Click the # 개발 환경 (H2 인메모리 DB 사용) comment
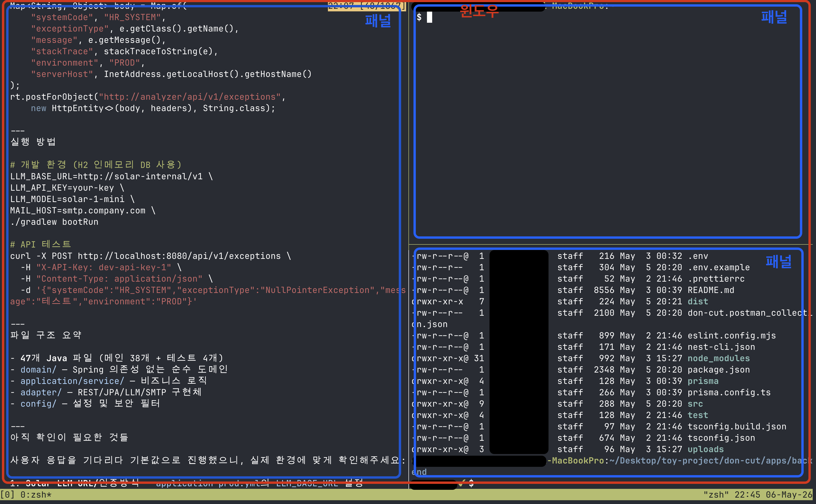This screenshot has width=816, height=504. point(96,165)
